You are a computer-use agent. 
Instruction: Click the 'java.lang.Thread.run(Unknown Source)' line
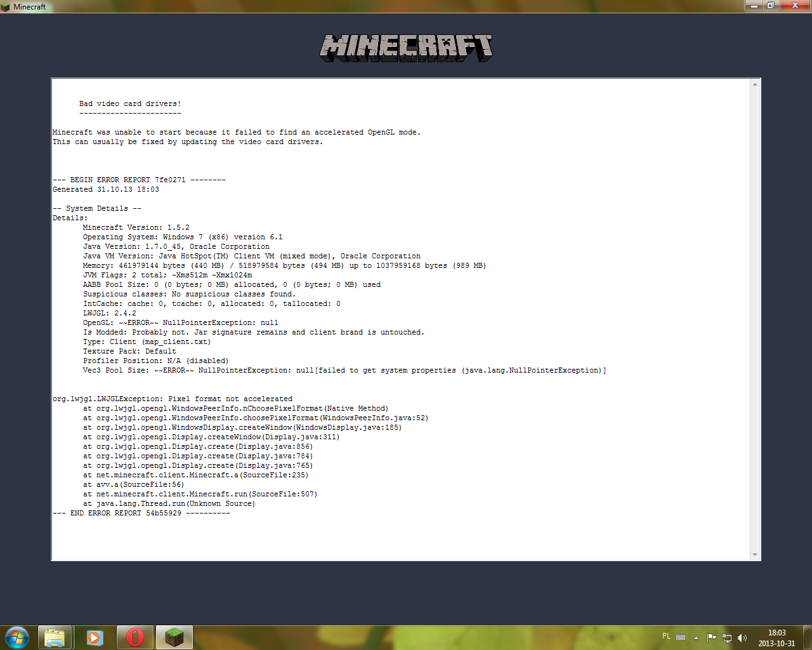coord(169,503)
